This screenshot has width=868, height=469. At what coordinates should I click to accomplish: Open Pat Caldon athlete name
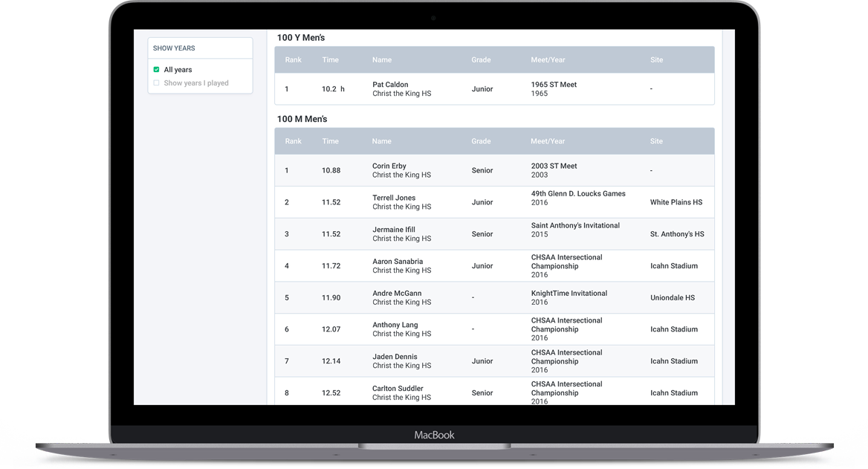pos(390,85)
